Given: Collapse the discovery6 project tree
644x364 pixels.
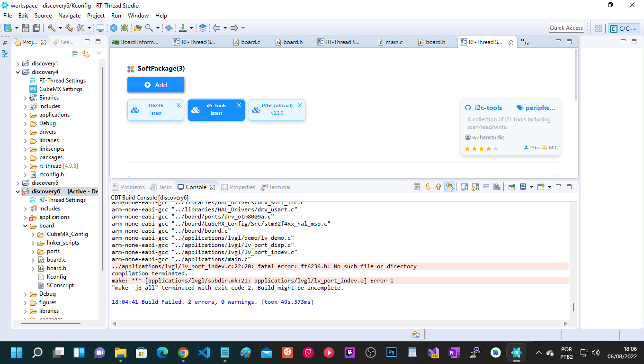Looking at the screenshot, I should point(18,191).
